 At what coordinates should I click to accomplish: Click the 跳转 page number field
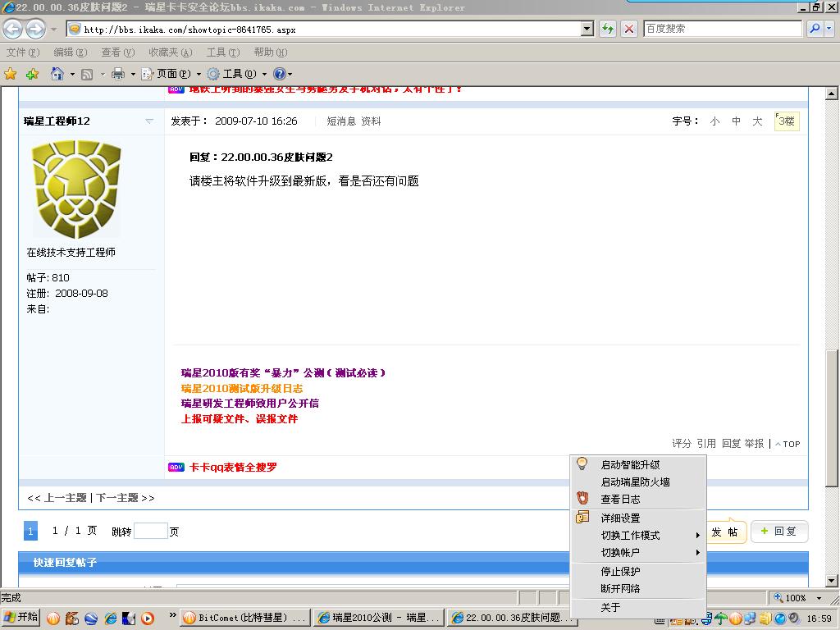point(151,531)
